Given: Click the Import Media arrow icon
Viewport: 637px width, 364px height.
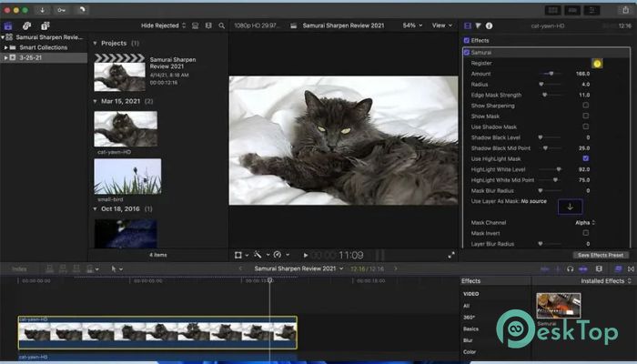Looking at the screenshot, I should coord(42,10).
